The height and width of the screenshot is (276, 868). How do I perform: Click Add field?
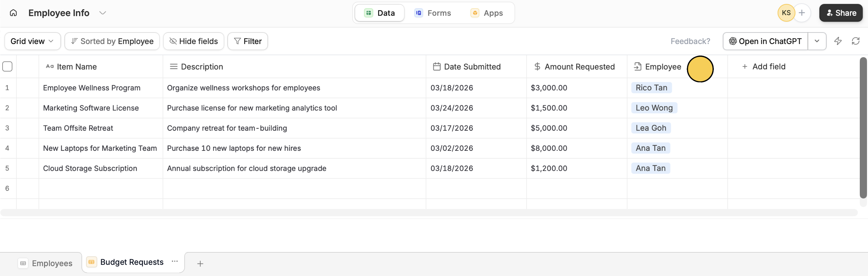[764, 67]
